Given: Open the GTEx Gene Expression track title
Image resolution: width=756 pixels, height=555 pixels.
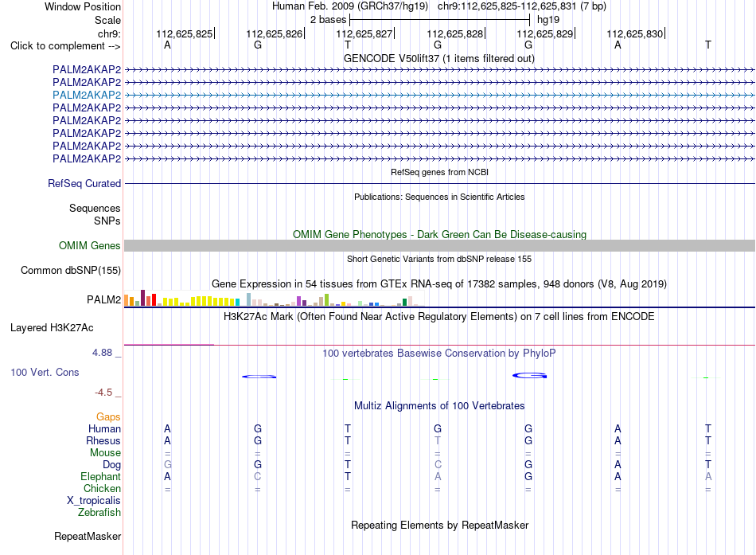Looking at the screenshot, I should click(x=439, y=283).
